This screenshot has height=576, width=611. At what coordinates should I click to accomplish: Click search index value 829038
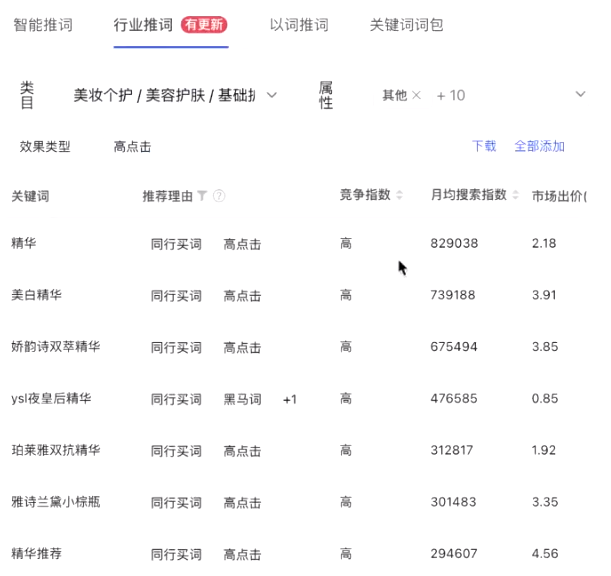454,243
